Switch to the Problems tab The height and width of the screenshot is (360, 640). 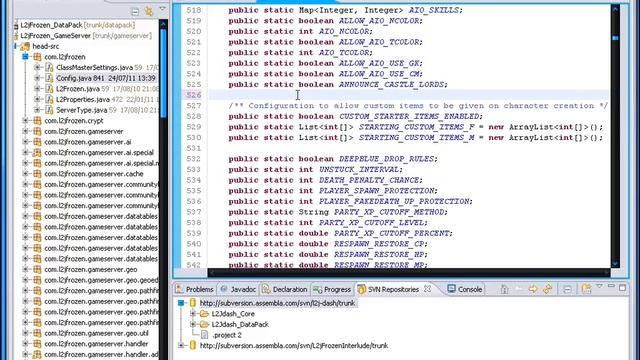coord(194,289)
